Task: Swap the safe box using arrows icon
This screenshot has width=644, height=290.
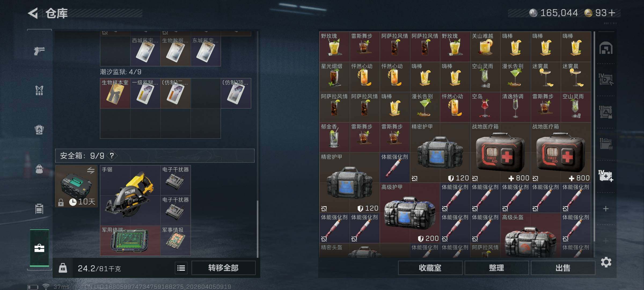Action: point(91,170)
